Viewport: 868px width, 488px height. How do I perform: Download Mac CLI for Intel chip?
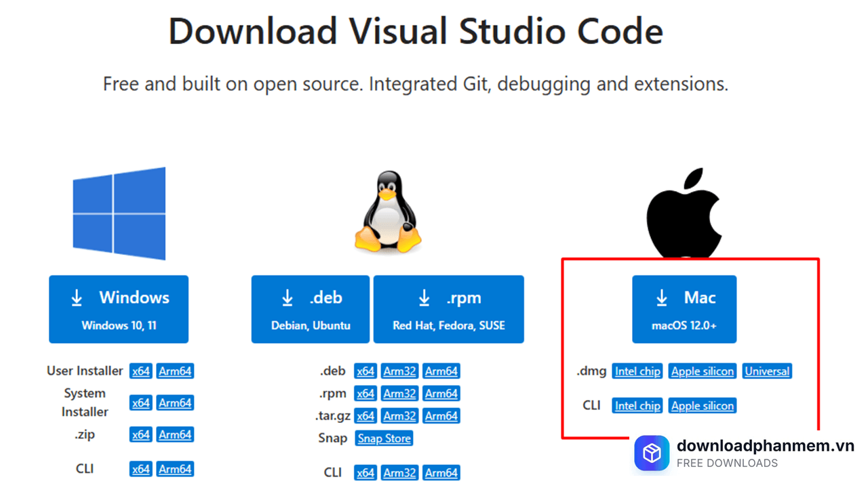tap(638, 406)
